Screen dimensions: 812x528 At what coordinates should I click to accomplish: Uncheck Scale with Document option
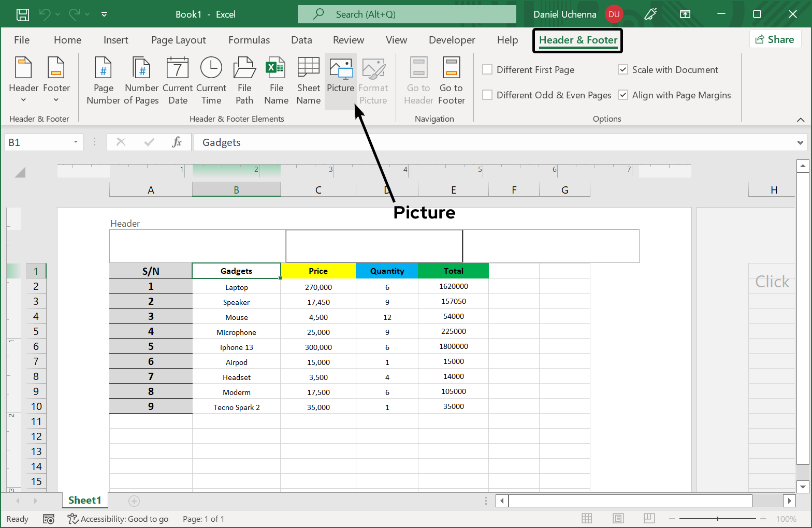623,70
